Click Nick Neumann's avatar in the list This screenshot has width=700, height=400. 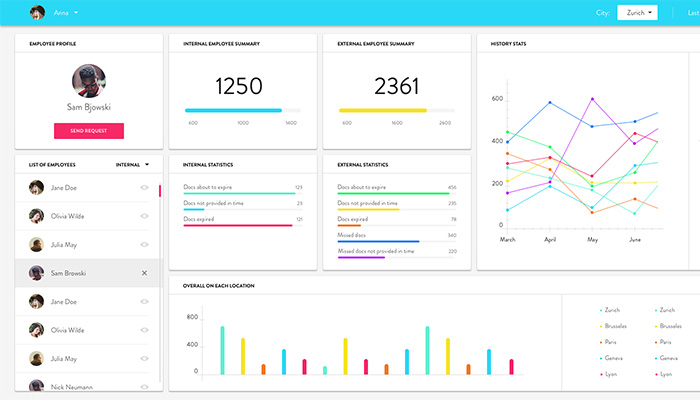pyautogui.click(x=37, y=386)
